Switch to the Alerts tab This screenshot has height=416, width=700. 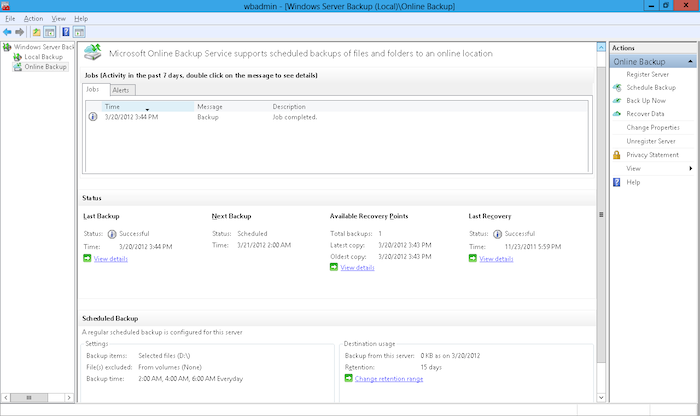pyautogui.click(x=121, y=90)
